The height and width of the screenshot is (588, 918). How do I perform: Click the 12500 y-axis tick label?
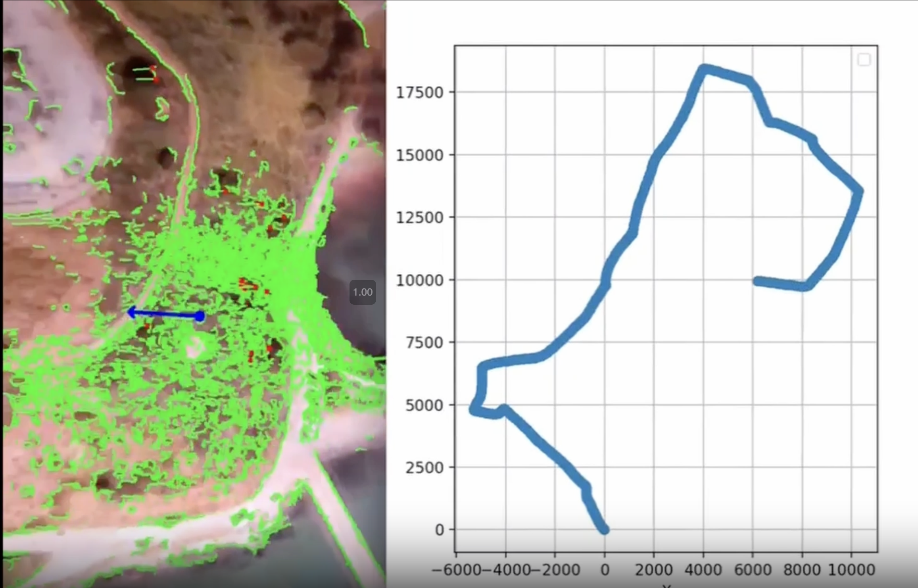click(x=420, y=217)
